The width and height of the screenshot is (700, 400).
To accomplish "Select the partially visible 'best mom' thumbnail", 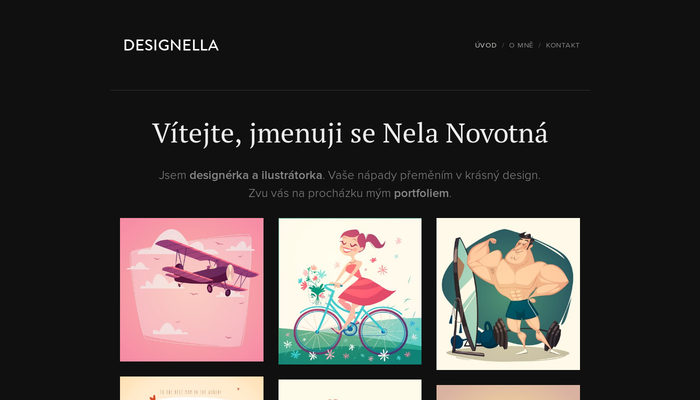I will pos(192,388).
